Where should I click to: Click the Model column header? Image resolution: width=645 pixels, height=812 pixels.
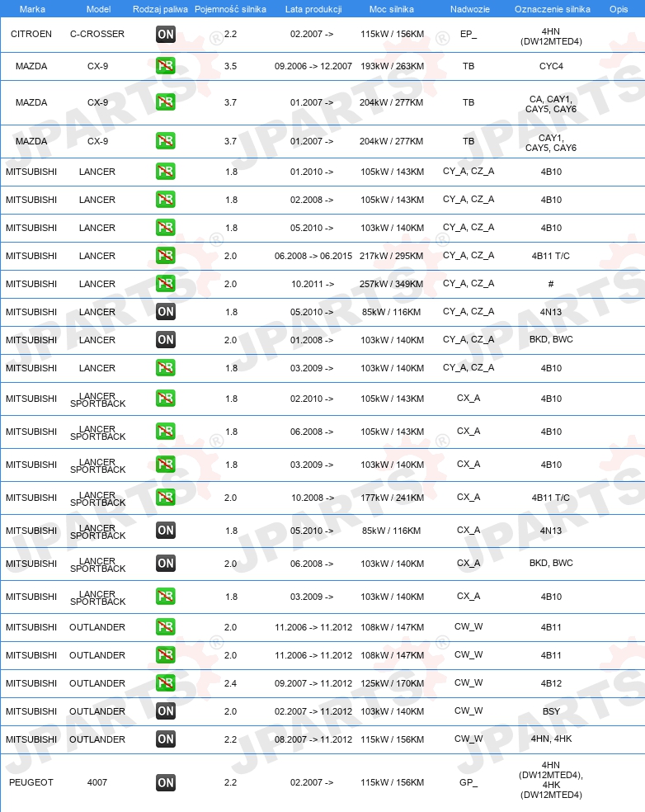point(98,9)
